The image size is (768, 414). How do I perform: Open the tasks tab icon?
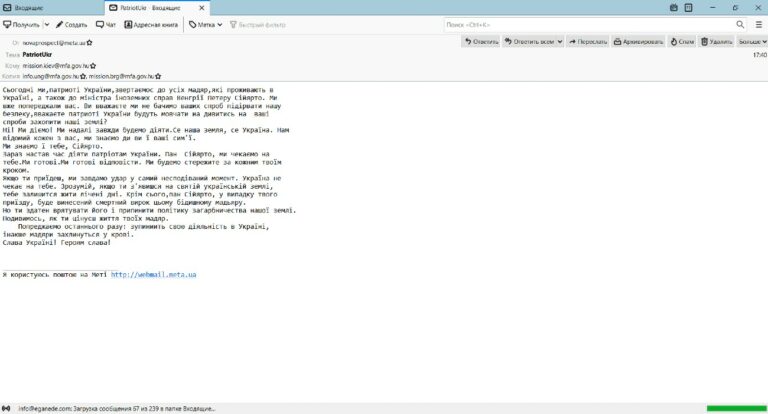(x=688, y=8)
